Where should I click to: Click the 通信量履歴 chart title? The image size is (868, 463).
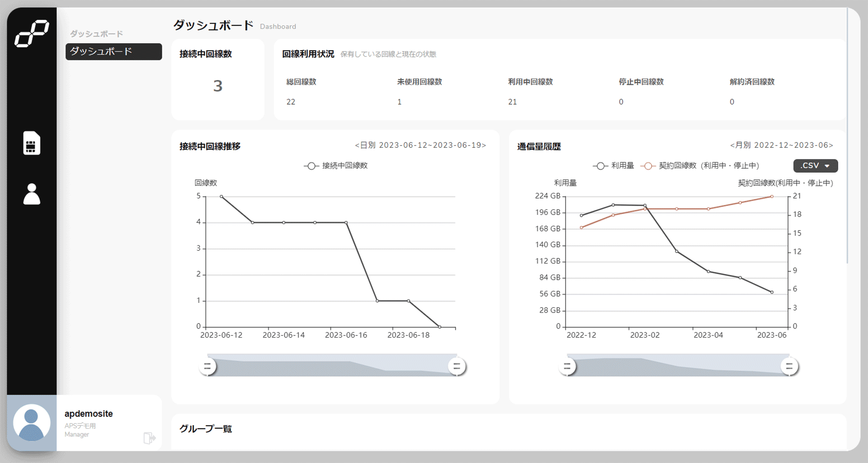coord(539,146)
